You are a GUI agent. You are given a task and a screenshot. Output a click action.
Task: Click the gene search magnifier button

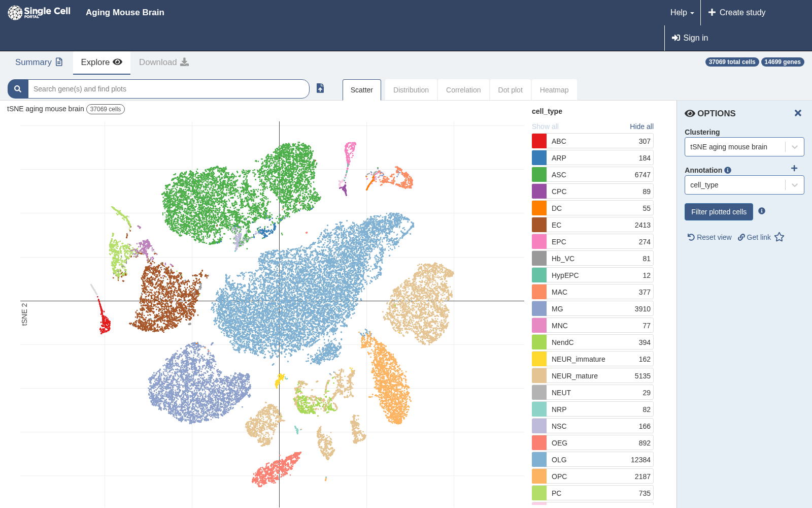pyautogui.click(x=18, y=89)
